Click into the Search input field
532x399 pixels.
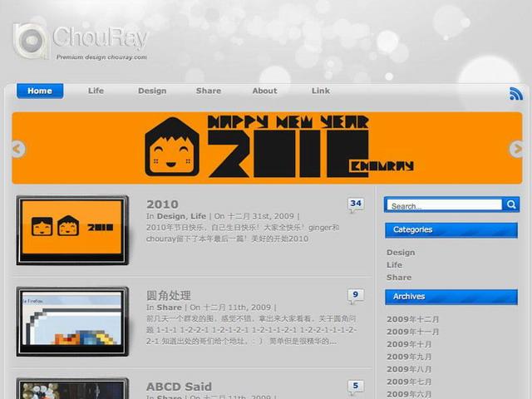pyautogui.click(x=444, y=205)
